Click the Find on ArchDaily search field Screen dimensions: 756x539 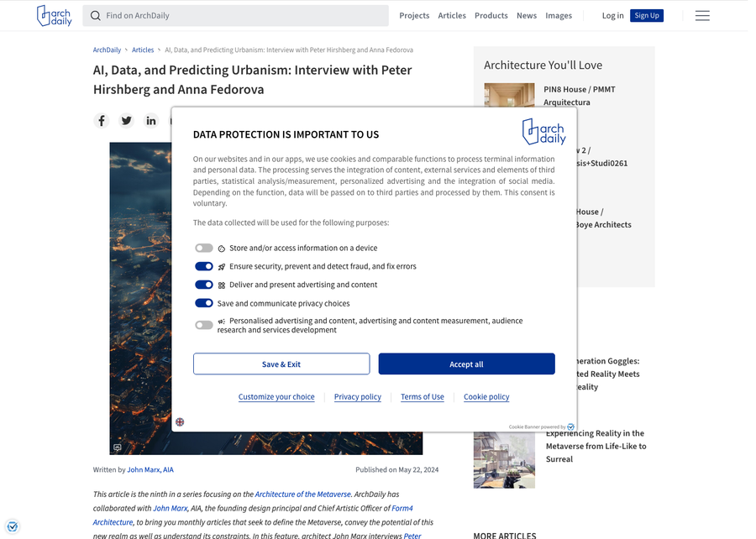pos(236,15)
